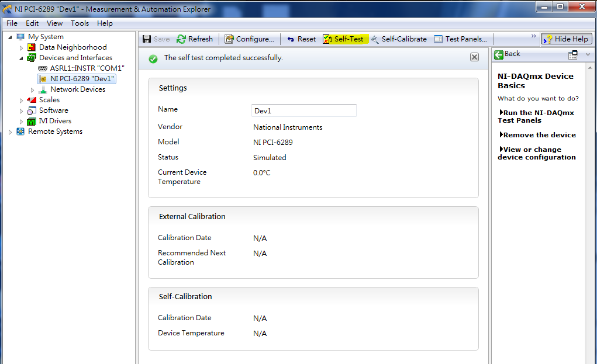
Task: Expand the Remote Systems node
Action: (x=11, y=133)
